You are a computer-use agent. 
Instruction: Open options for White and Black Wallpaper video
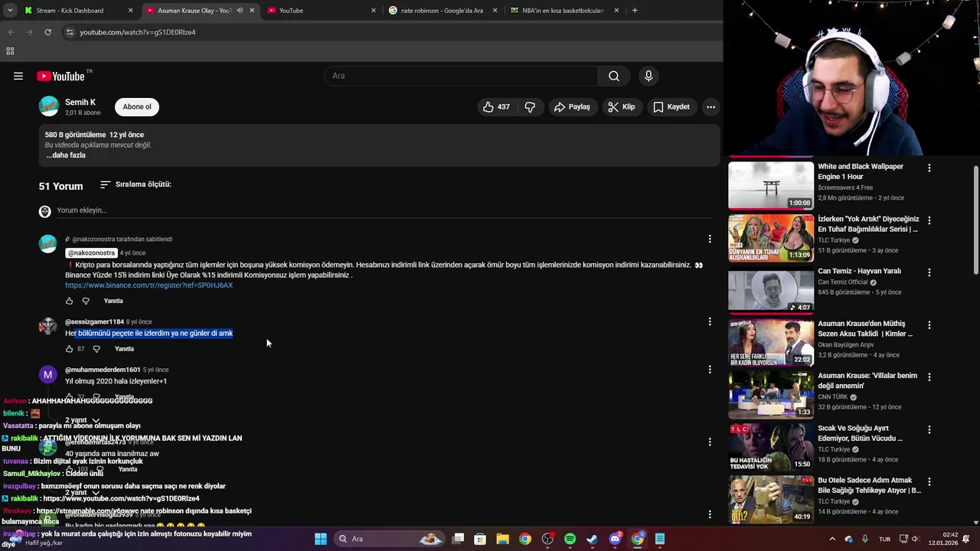tap(929, 168)
